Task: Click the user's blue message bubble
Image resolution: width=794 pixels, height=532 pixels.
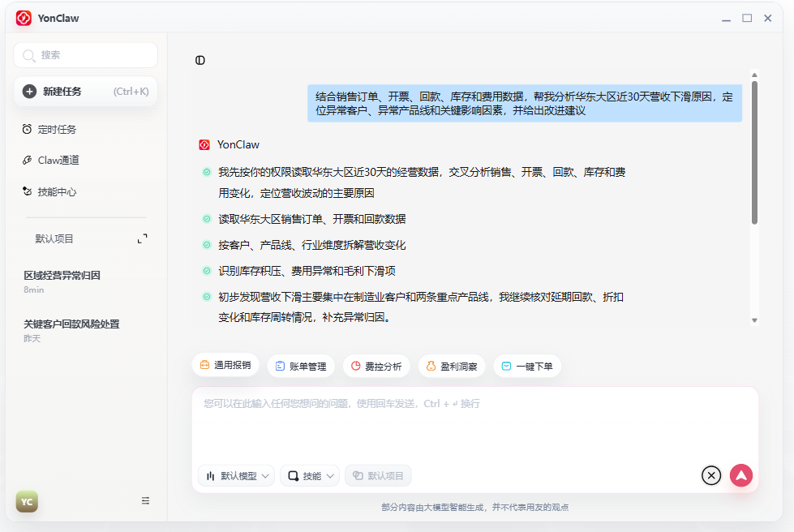Action: tap(525, 103)
